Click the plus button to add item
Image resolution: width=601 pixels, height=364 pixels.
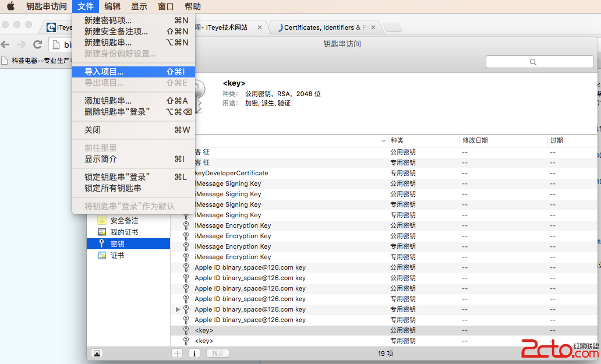click(x=177, y=353)
